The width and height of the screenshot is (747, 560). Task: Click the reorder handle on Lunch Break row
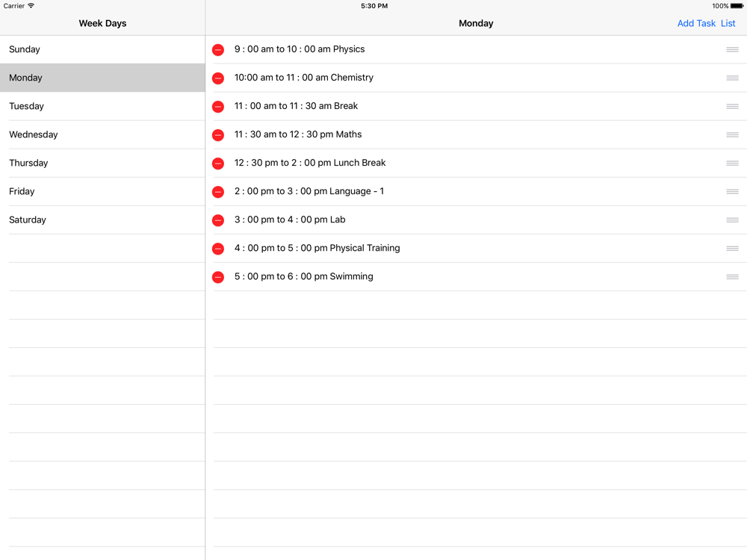point(732,164)
